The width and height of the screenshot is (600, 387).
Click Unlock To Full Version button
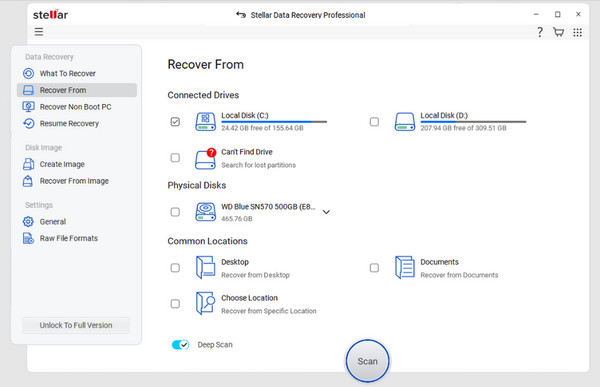[x=76, y=325]
